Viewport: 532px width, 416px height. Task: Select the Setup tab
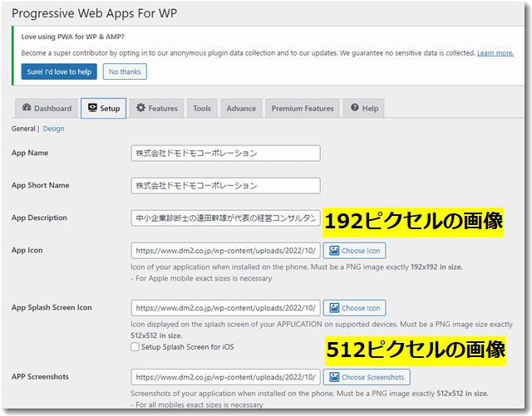[103, 108]
